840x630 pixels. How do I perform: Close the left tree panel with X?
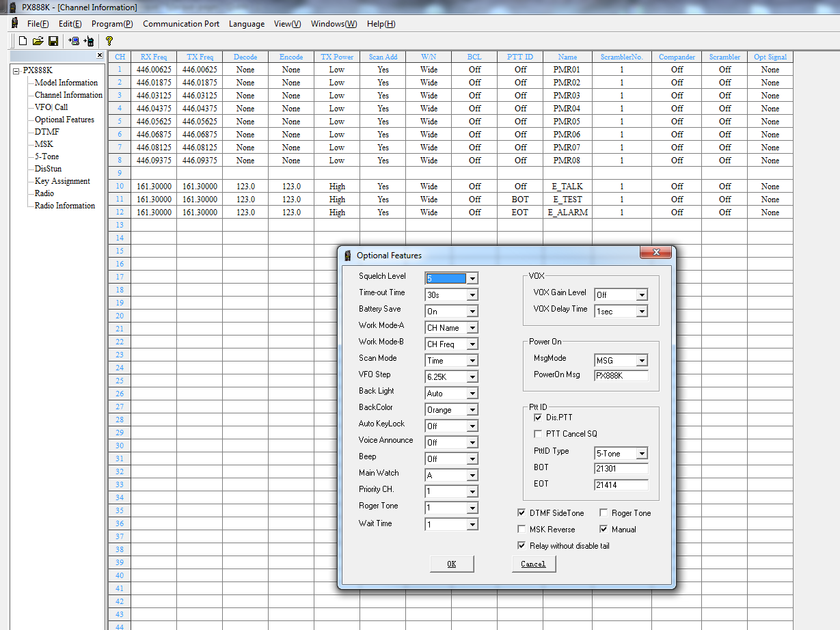click(99, 55)
